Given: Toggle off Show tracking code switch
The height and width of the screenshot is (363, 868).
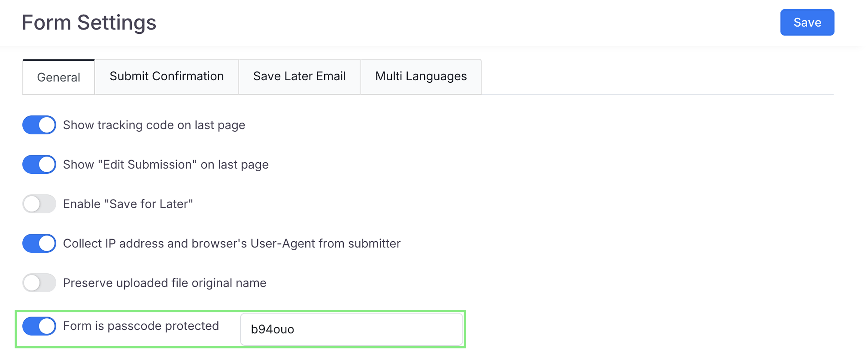Looking at the screenshot, I should (x=39, y=125).
